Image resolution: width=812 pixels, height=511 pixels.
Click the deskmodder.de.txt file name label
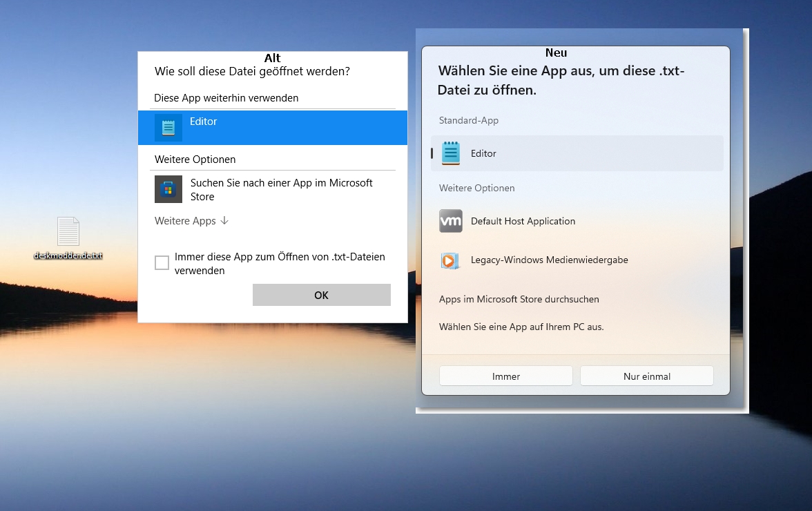68,256
